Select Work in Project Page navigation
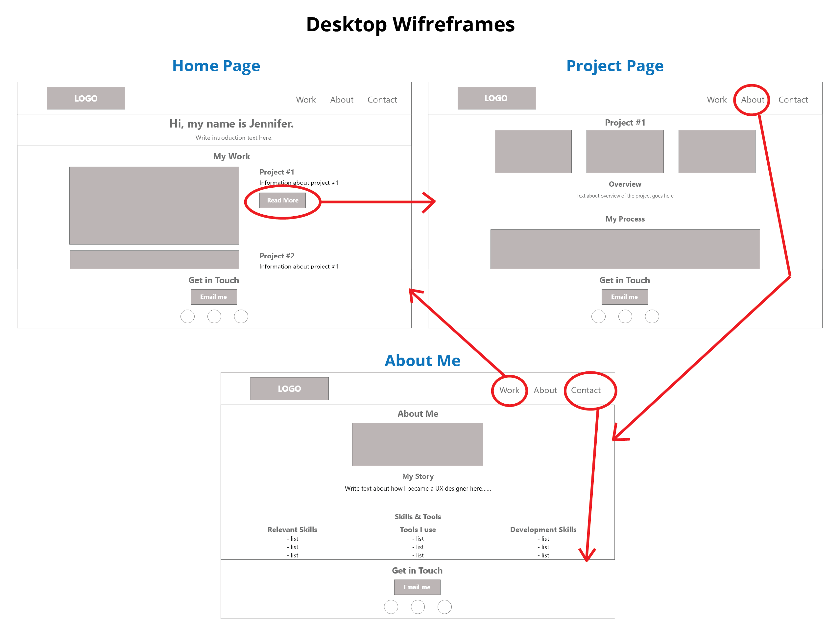 (717, 100)
